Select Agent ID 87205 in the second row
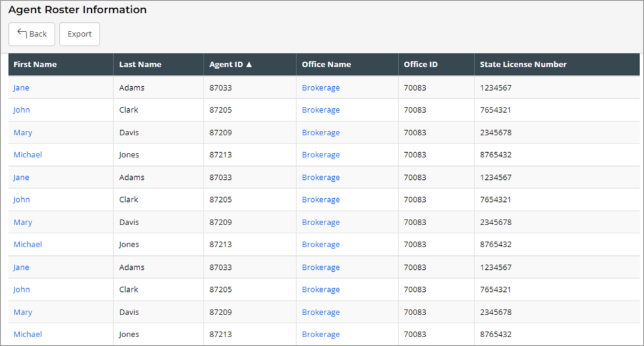Screen dimensions: 644x346 [221, 109]
